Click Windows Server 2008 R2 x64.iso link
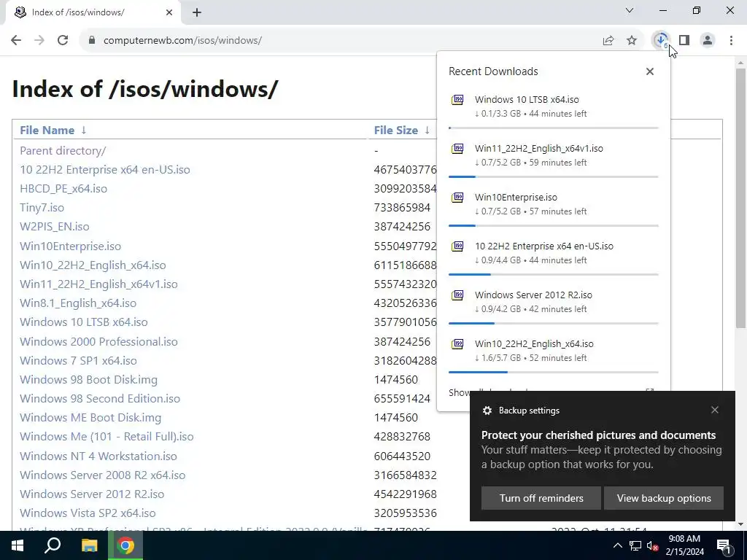The height and width of the screenshot is (560, 747). click(x=102, y=475)
